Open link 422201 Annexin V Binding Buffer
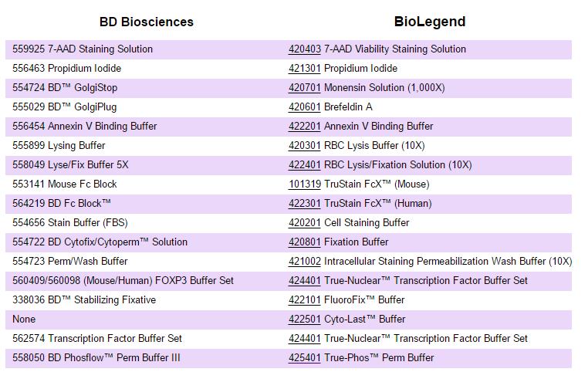The height and width of the screenshot is (372, 588). click(305, 127)
